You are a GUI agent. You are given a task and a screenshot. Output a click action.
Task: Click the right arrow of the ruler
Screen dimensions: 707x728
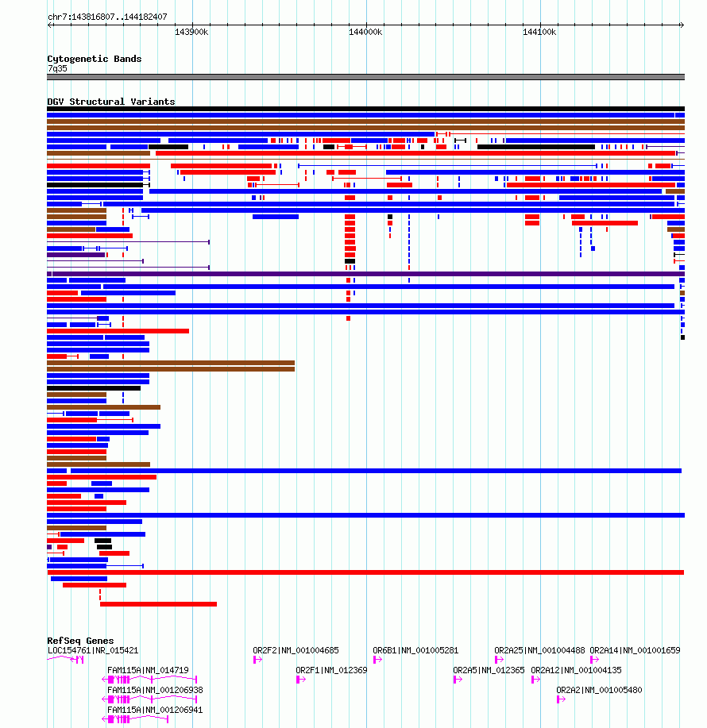(682, 25)
